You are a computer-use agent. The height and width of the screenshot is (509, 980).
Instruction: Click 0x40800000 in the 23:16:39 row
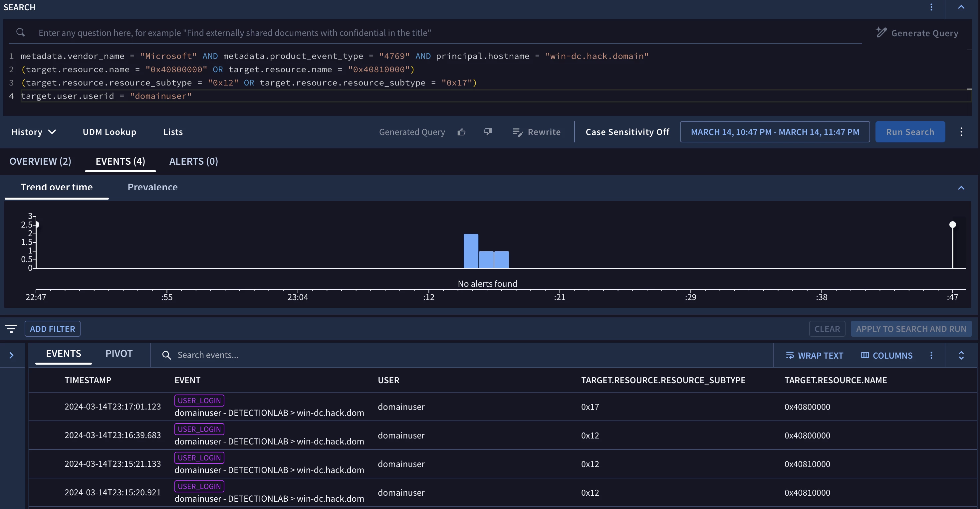pos(807,435)
